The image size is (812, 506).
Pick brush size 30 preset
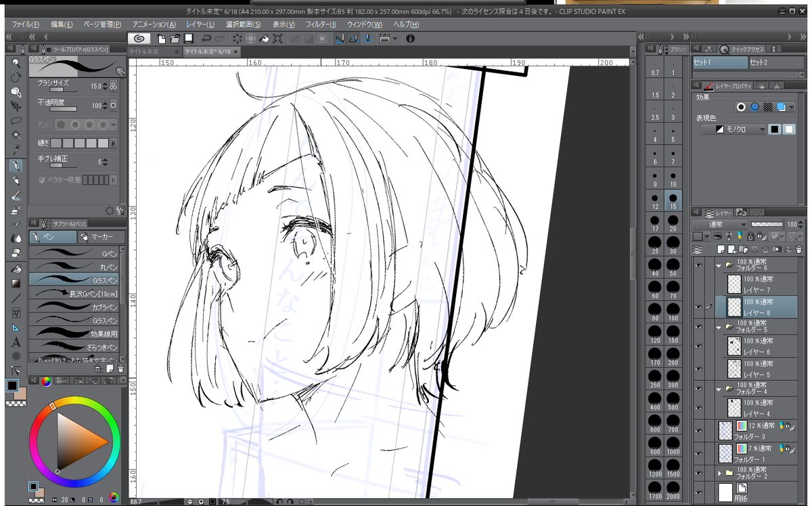(x=673, y=244)
